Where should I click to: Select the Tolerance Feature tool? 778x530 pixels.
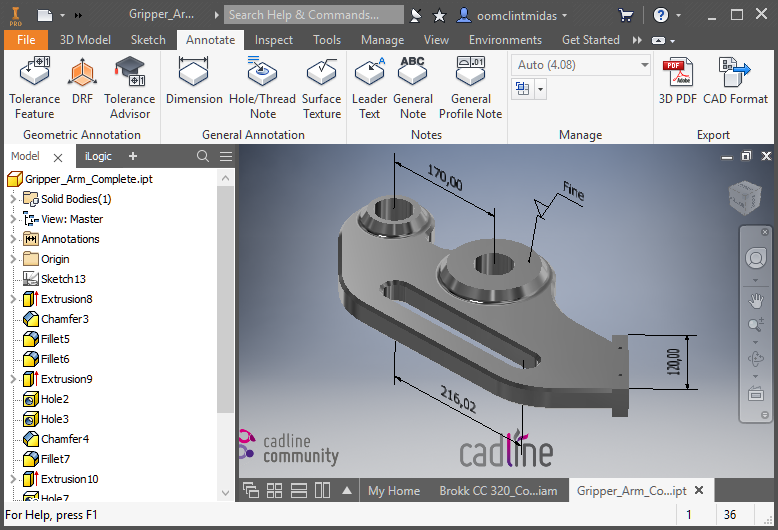tap(34, 88)
